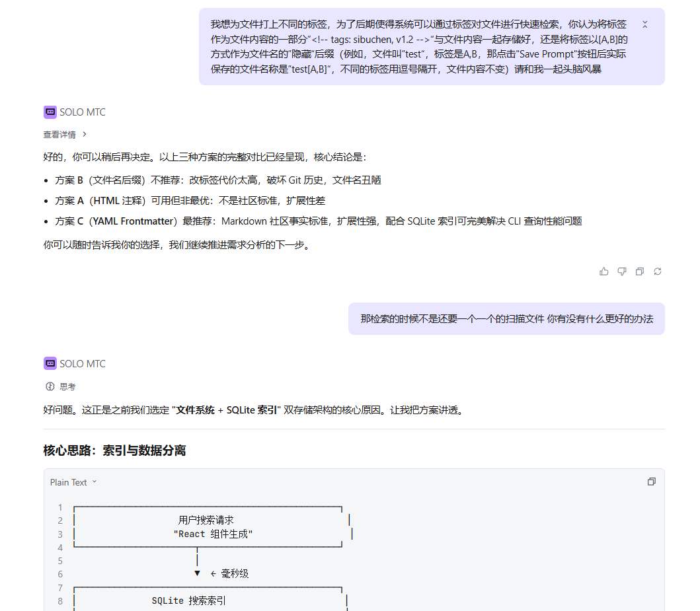Click the thumbs up icon under the reply
This screenshot has height=611, width=700.
click(x=603, y=271)
